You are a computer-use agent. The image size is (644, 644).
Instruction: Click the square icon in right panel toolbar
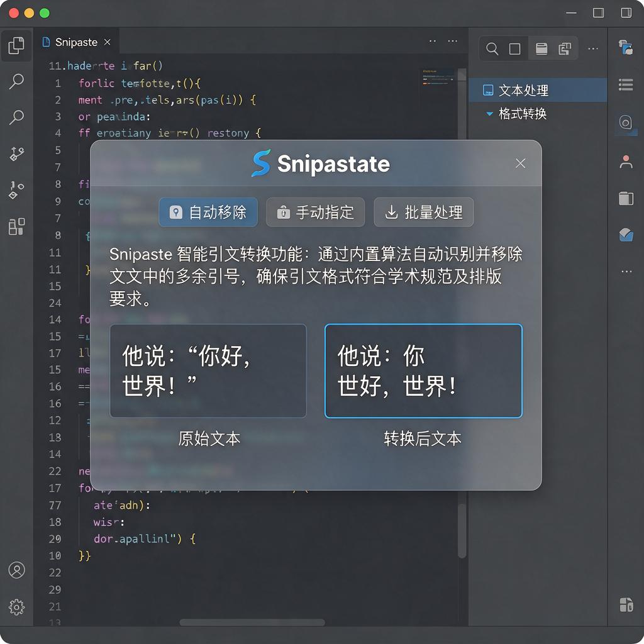click(x=514, y=49)
